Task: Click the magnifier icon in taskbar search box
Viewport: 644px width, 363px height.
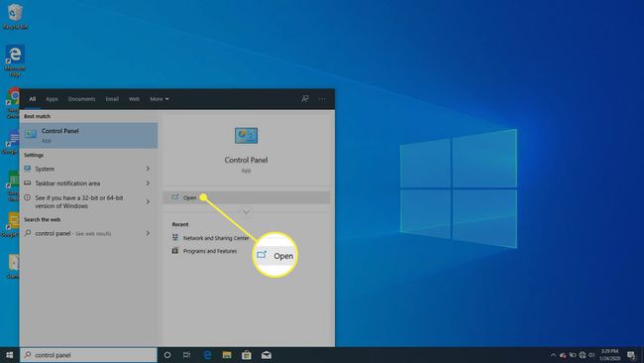Action: coord(28,355)
